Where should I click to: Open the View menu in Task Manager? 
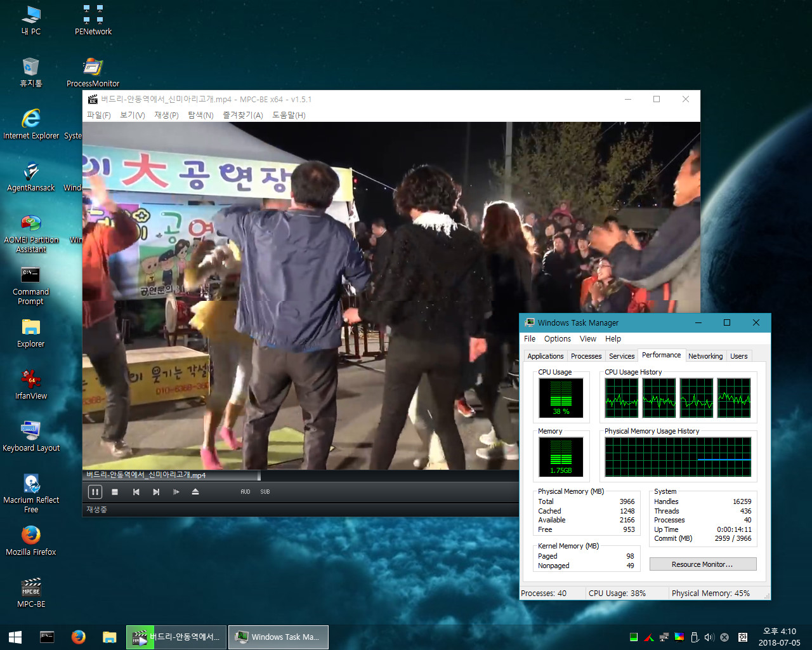click(588, 339)
